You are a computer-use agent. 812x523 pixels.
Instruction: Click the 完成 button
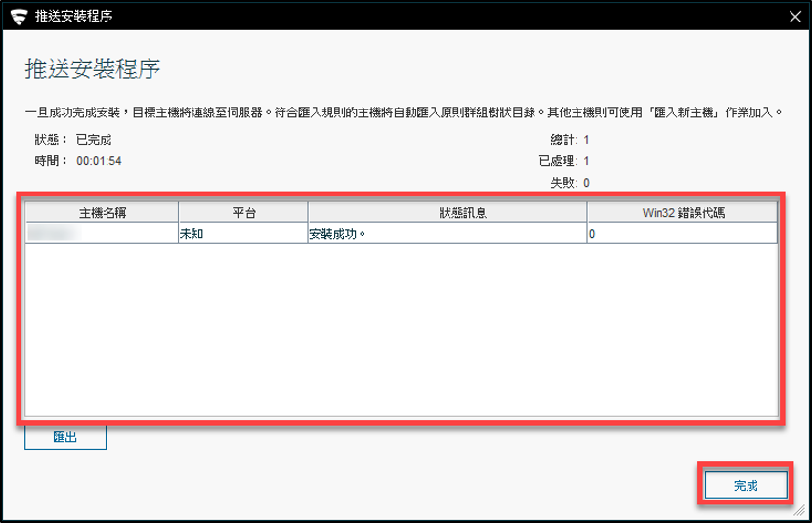[x=745, y=485]
